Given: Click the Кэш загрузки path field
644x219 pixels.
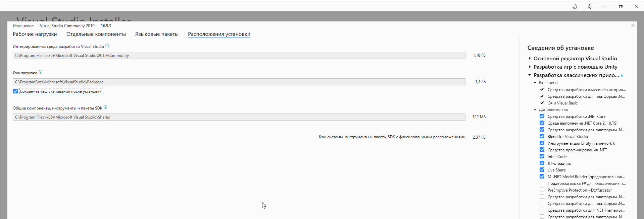Looking at the screenshot, I should coord(239,82).
